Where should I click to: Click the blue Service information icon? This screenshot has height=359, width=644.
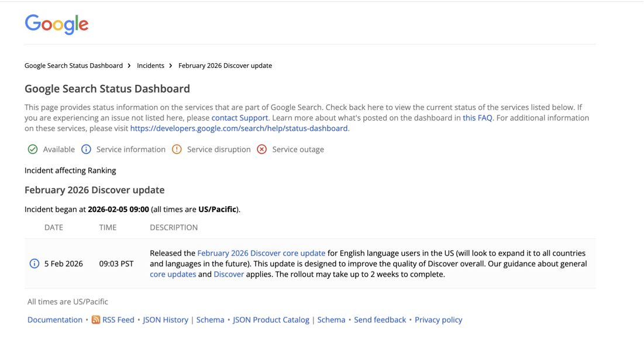[x=87, y=149]
